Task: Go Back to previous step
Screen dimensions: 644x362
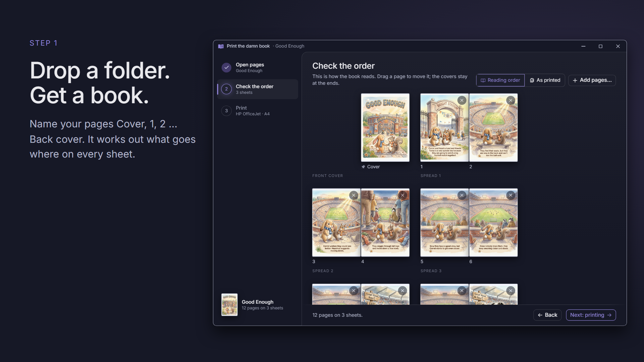Action: point(547,315)
